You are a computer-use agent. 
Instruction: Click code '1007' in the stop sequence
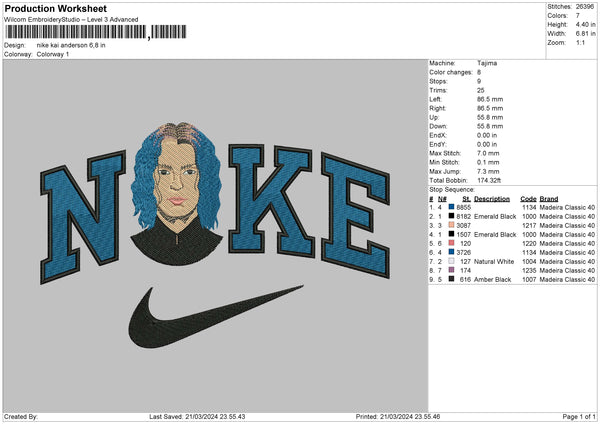(x=530, y=280)
